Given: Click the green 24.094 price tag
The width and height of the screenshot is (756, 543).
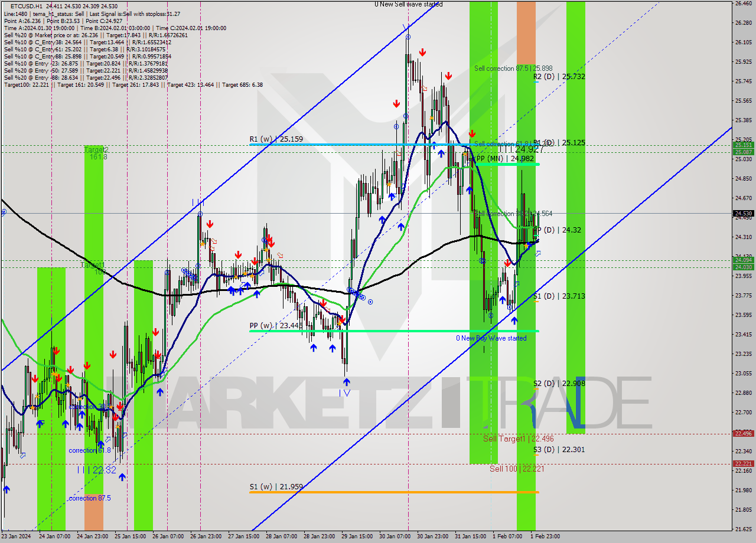Looking at the screenshot, I should [x=743, y=260].
